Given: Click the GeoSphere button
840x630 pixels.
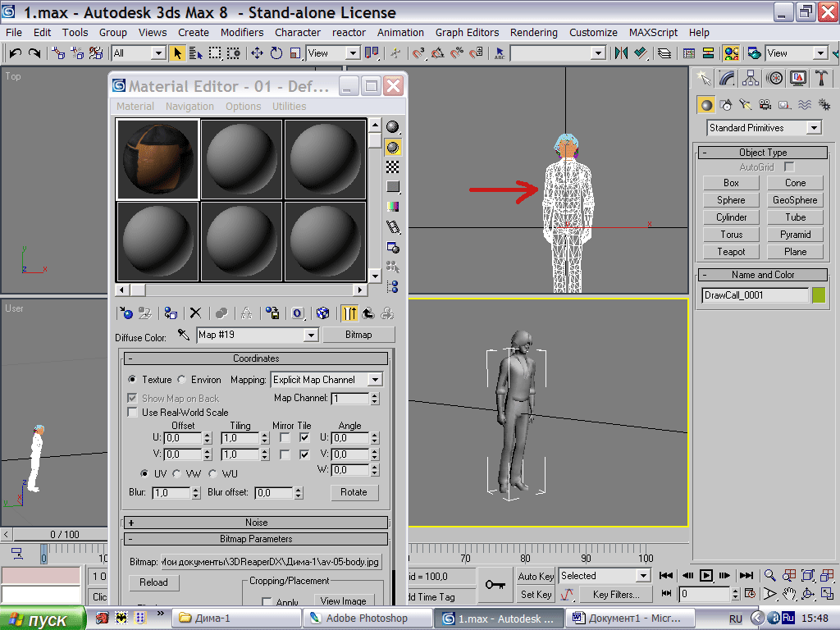Looking at the screenshot, I should pyautogui.click(x=795, y=200).
